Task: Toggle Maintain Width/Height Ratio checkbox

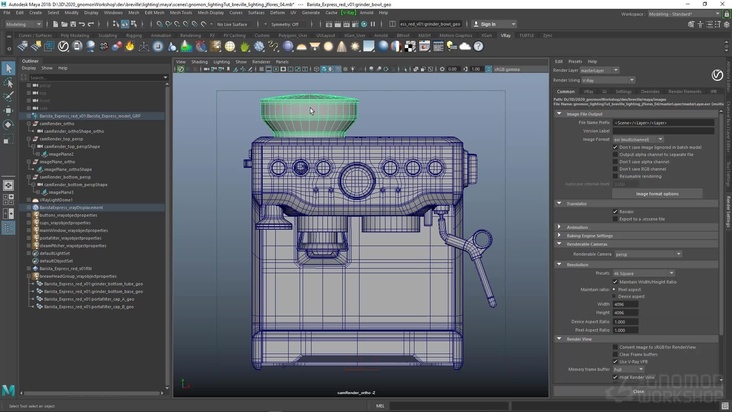Action: point(615,281)
